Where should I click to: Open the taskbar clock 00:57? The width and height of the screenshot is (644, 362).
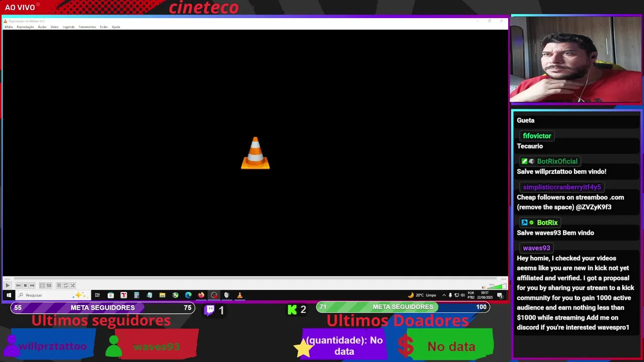coord(485,295)
